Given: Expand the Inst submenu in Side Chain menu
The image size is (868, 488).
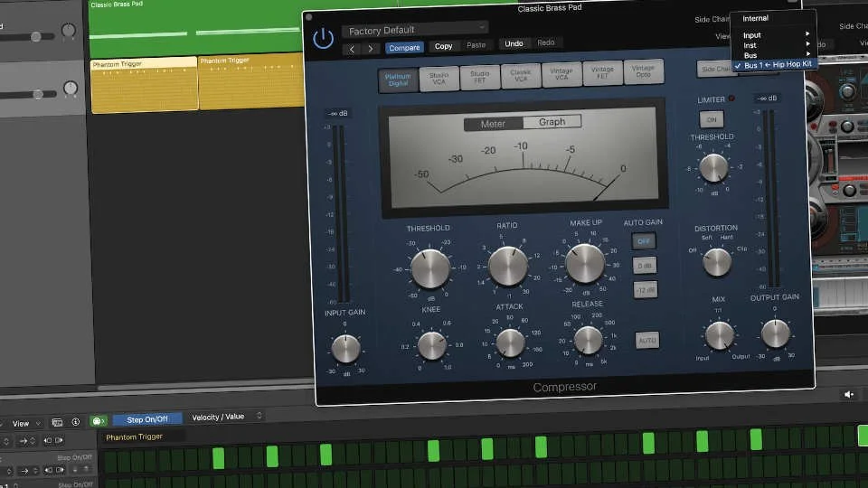Looking at the screenshot, I should 775,45.
